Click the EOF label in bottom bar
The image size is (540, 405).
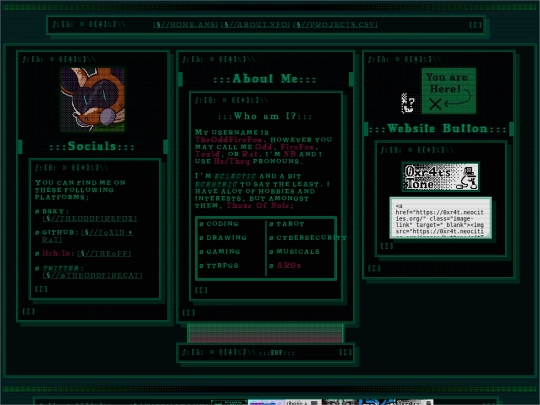[x=277, y=352]
